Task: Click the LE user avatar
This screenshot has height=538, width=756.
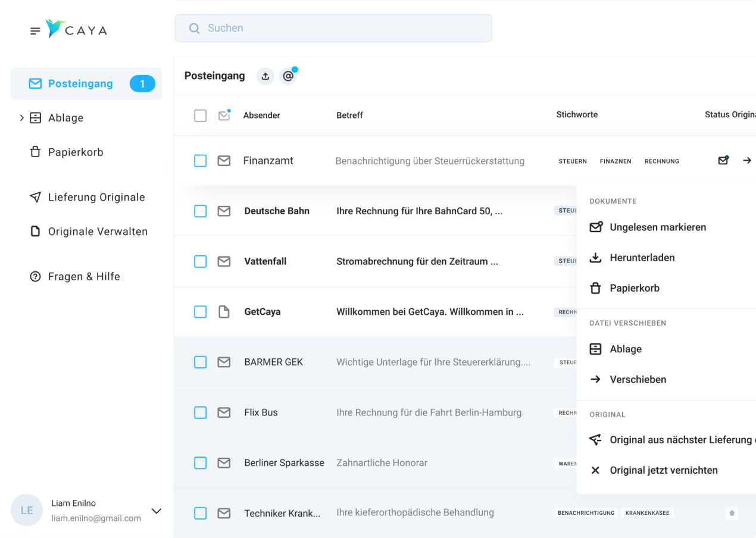Action: (27, 511)
